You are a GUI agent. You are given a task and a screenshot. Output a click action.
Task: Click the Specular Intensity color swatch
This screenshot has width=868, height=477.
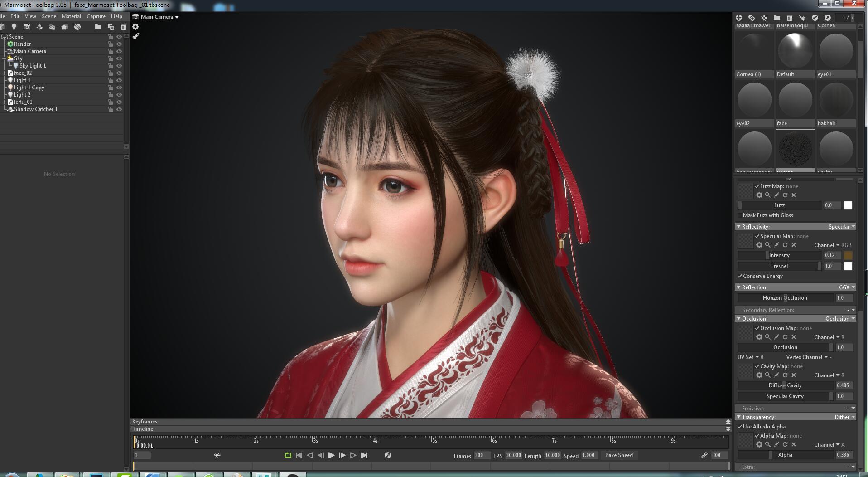pos(848,255)
